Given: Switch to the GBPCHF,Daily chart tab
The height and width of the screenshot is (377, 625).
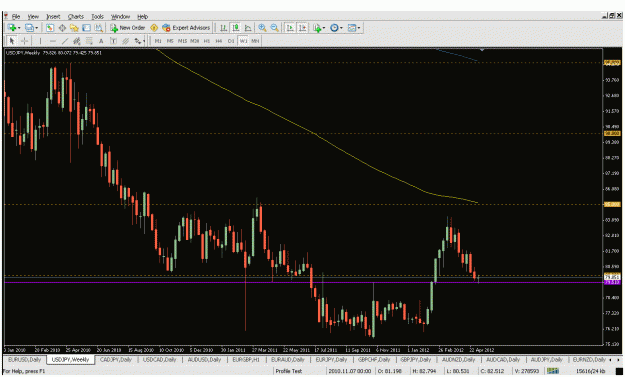Looking at the screenshot, I should (374, 360).
